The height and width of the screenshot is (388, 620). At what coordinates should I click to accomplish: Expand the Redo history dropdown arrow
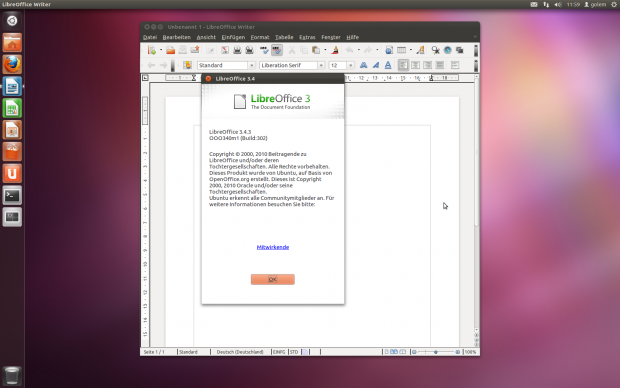[x=377, y=50]
